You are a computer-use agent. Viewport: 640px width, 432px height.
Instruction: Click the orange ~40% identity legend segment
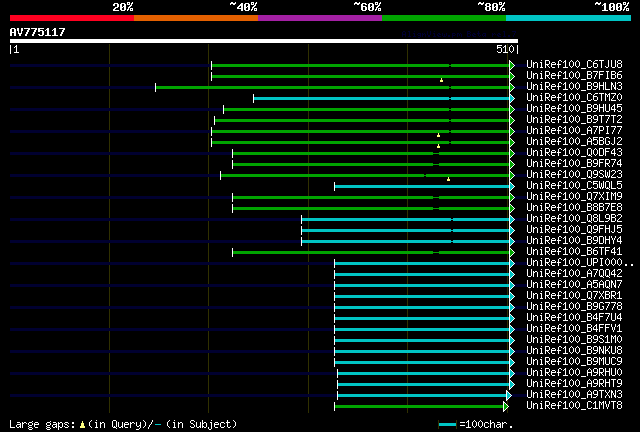[196, 18]
